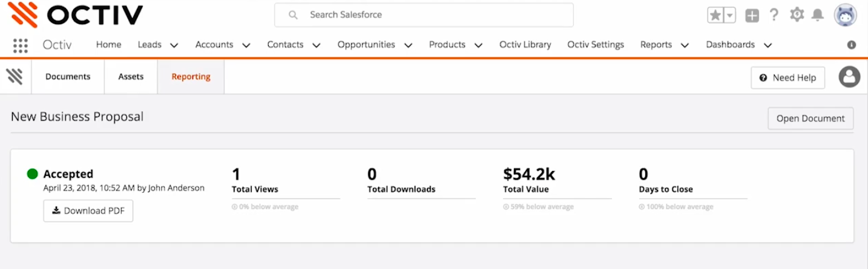Viewport: 868px width, 269px height.
Task: Click the Open Document button
Action: tap(810, 118)
